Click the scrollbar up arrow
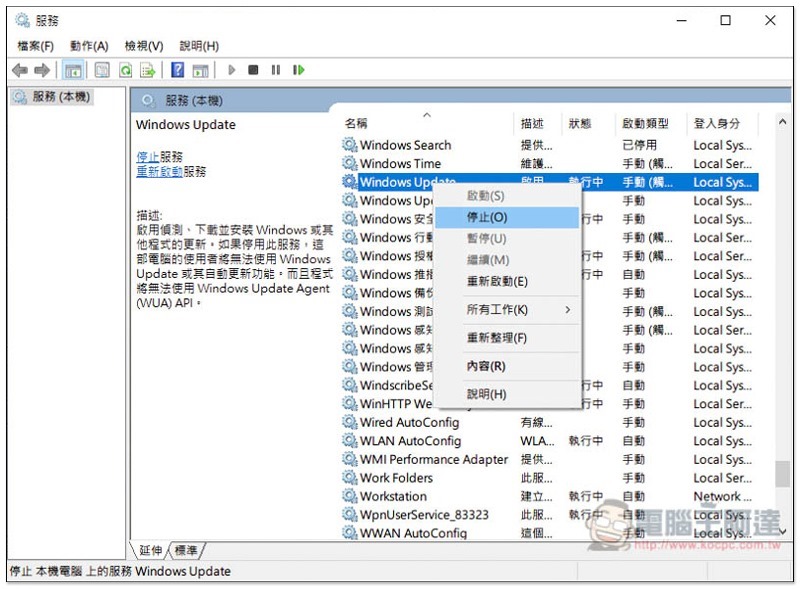This screenshot has height=589, width=800. click(x=783, y=122)
